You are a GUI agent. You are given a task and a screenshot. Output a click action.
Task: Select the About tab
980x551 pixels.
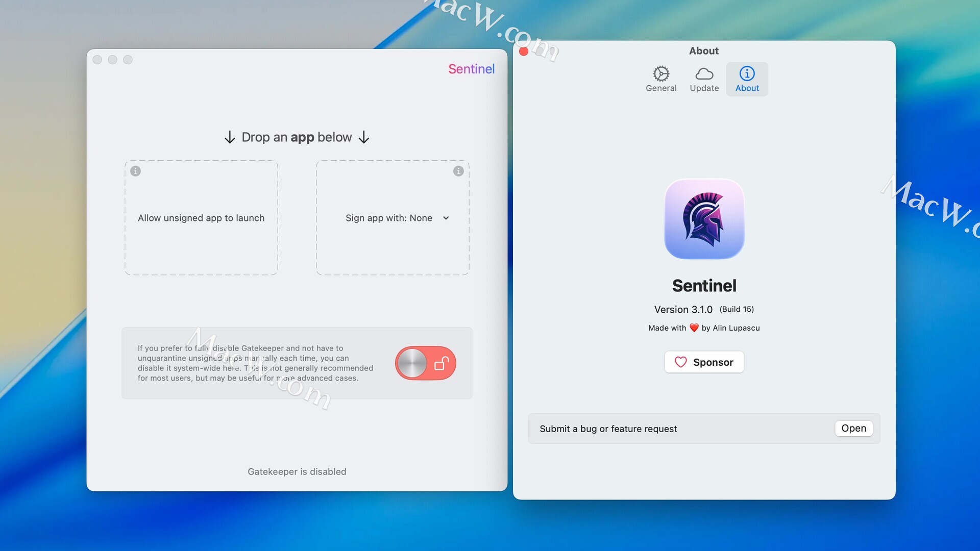point(747,79)
